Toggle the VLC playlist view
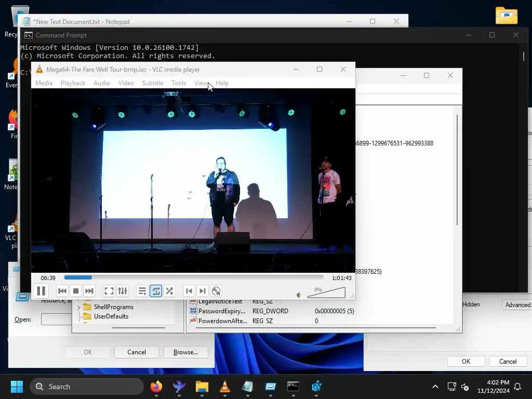 pos(142,291)
